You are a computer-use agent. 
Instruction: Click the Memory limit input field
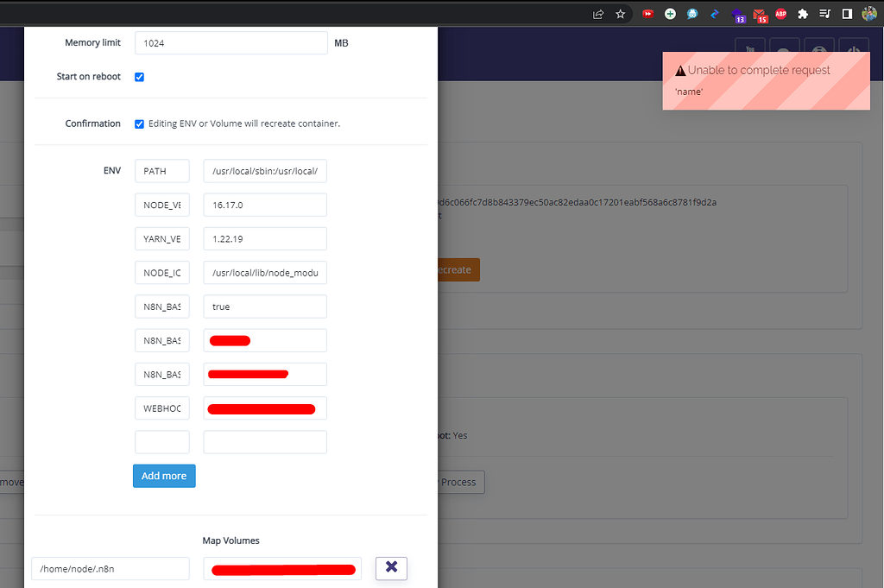(x=230, y=41)
